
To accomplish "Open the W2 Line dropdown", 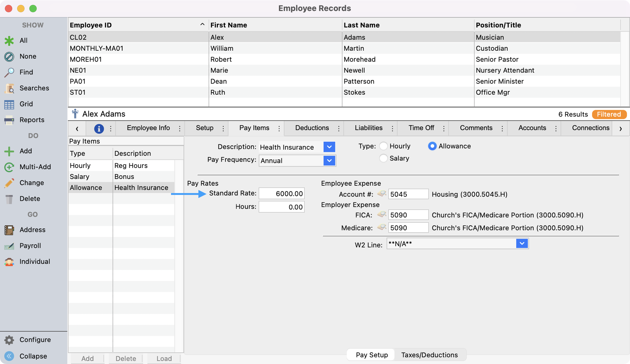I will tap(522, 244).
